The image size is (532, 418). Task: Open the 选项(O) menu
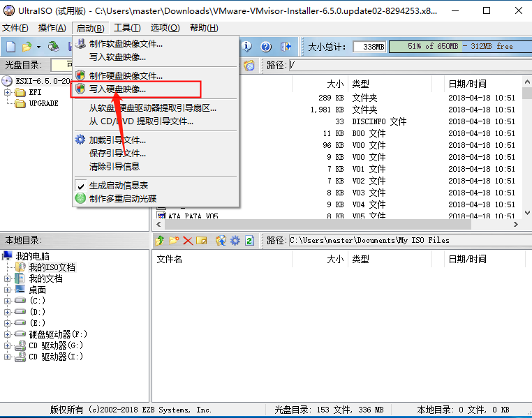click(x=165, y=28)
